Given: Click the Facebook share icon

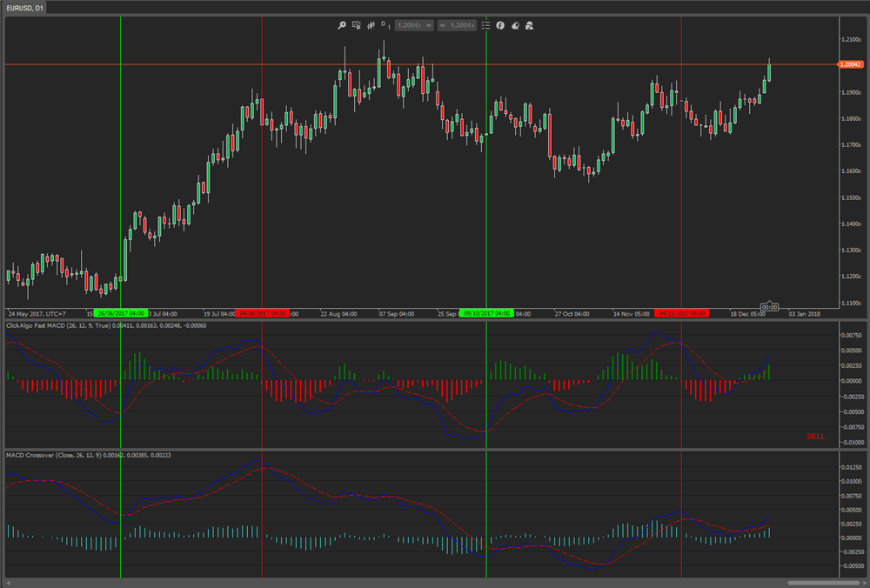Looking at the screenshot, I should pyautogui.click(x=500, y=25).
